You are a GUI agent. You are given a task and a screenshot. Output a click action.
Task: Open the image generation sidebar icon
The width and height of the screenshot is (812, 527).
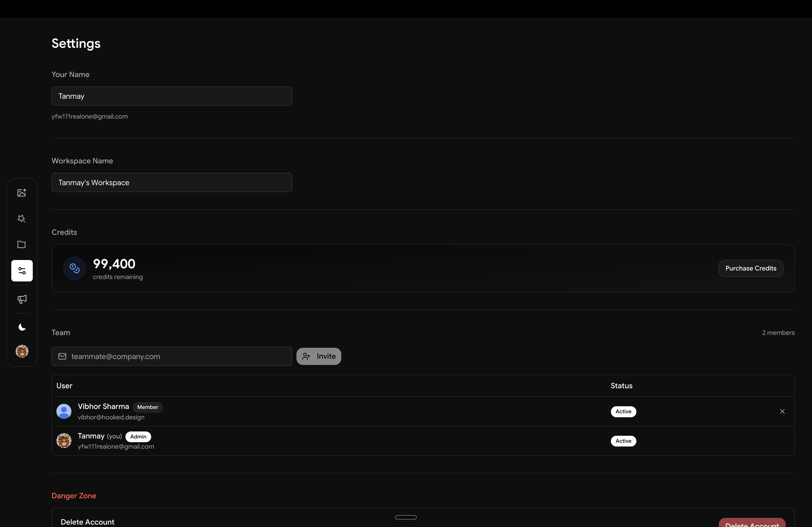pos(22,193)
